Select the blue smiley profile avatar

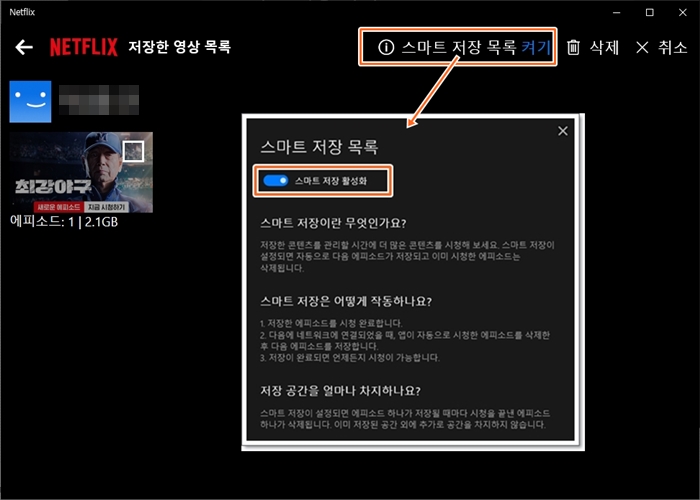[30, 101]
